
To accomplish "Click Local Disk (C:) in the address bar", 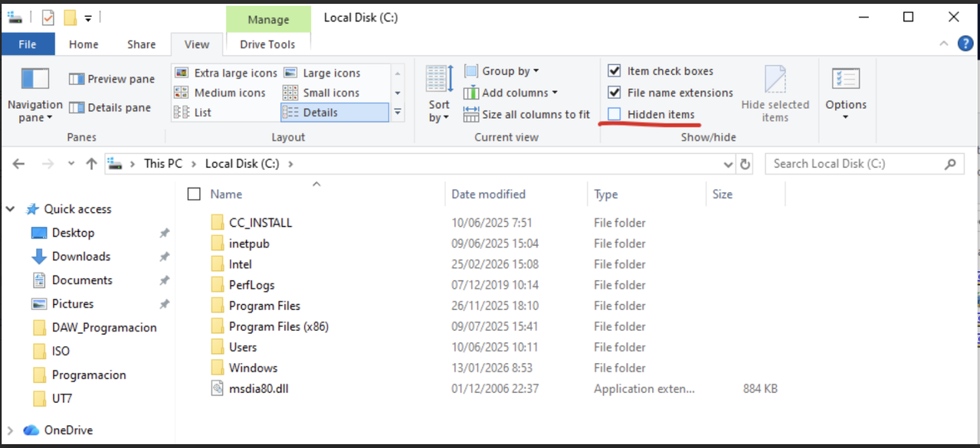I will (242, 164).
